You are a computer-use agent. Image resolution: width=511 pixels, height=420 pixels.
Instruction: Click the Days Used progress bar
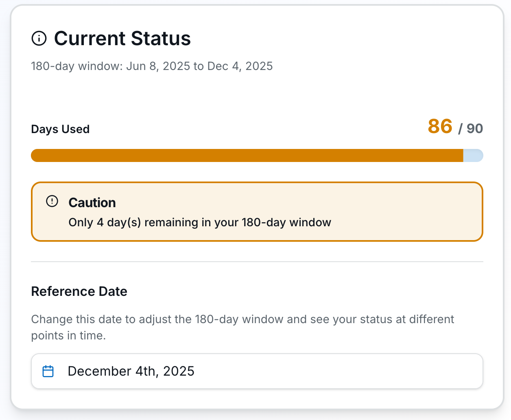(x=257, y=155)
